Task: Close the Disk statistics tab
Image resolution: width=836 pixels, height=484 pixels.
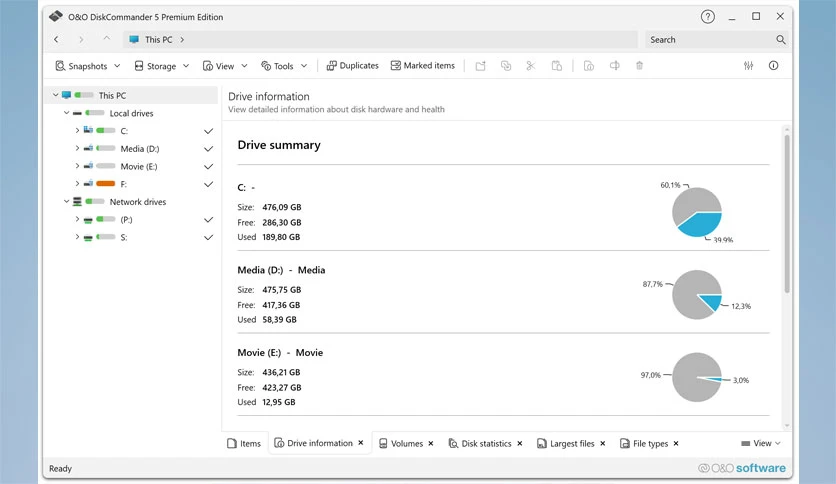Action: coord(520,443)
